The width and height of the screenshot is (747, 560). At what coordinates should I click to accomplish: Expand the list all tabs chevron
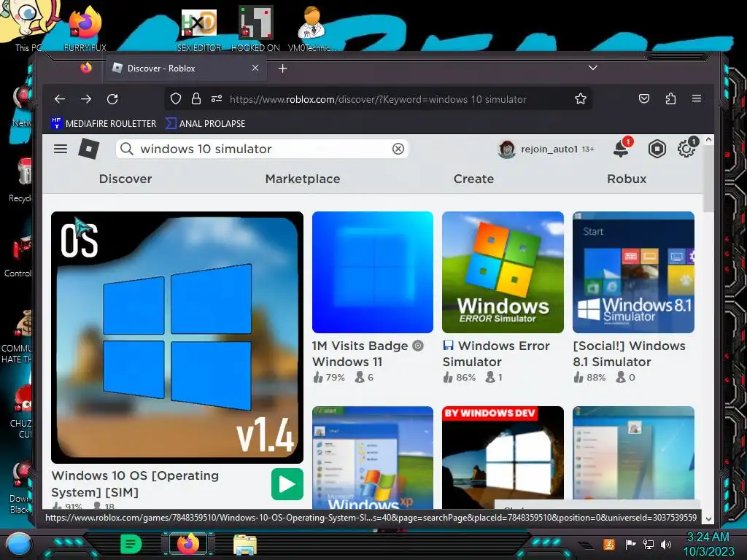coord(592,68)
